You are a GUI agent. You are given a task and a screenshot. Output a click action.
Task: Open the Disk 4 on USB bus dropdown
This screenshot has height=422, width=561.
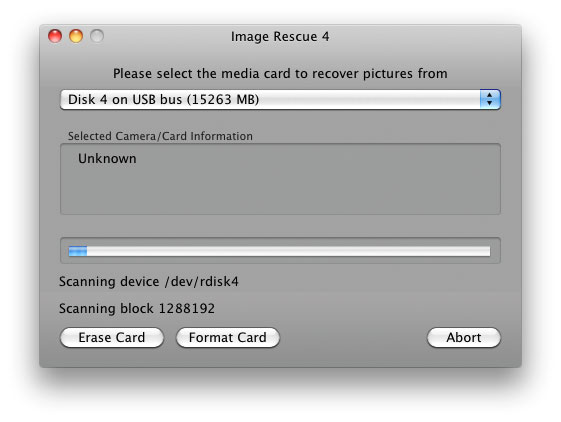point(280,100)
